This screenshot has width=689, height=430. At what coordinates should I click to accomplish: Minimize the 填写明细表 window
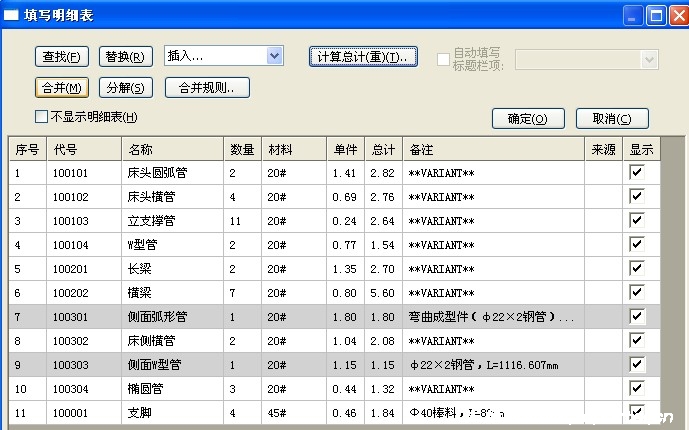633,16
